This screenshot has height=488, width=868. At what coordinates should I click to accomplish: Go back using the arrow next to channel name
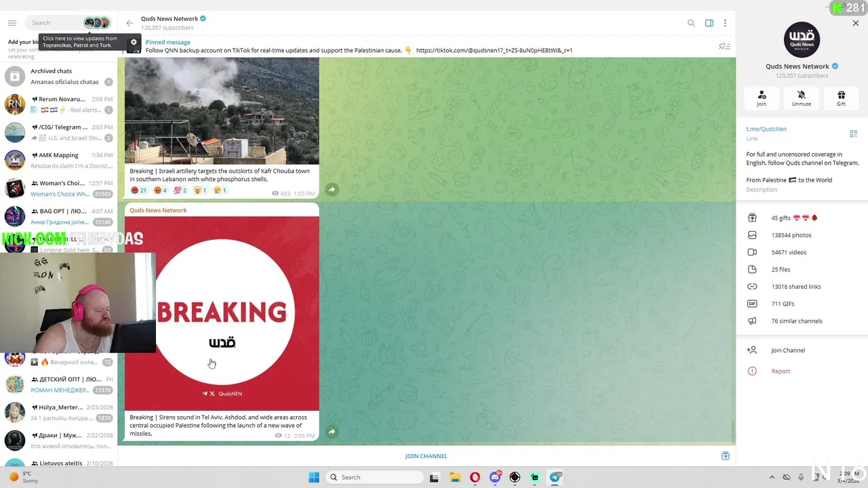click(x=130, y=23)
